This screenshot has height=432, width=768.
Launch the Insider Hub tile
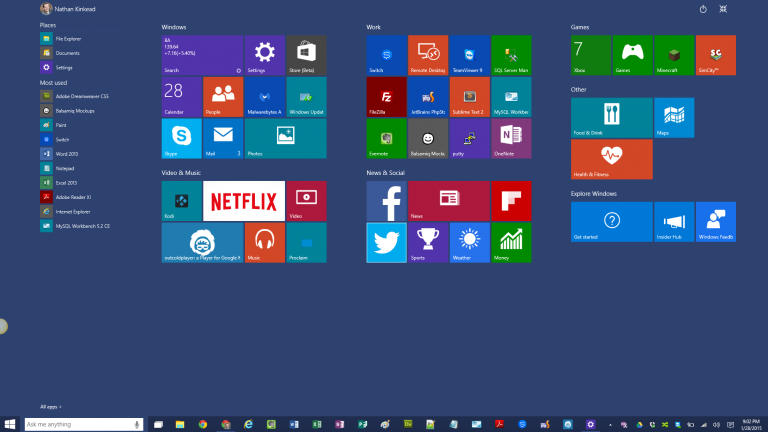(674, 221)
